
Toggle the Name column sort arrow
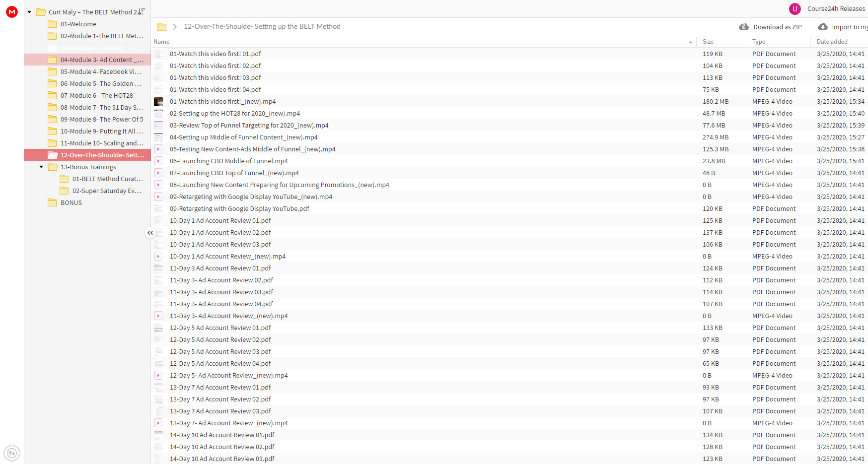pos(690,42)
